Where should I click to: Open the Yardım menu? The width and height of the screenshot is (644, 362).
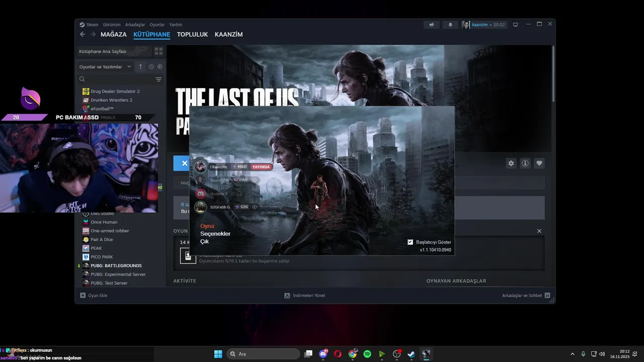point(176,24)
